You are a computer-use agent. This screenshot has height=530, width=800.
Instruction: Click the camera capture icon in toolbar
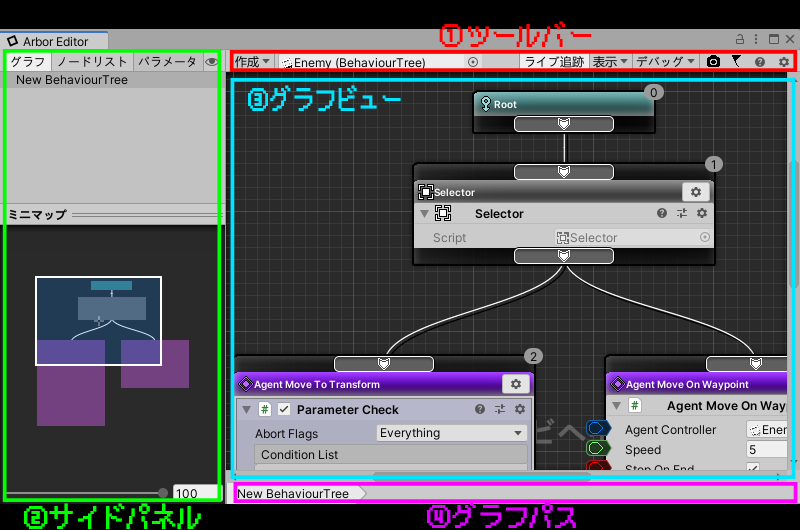(713, 62)
